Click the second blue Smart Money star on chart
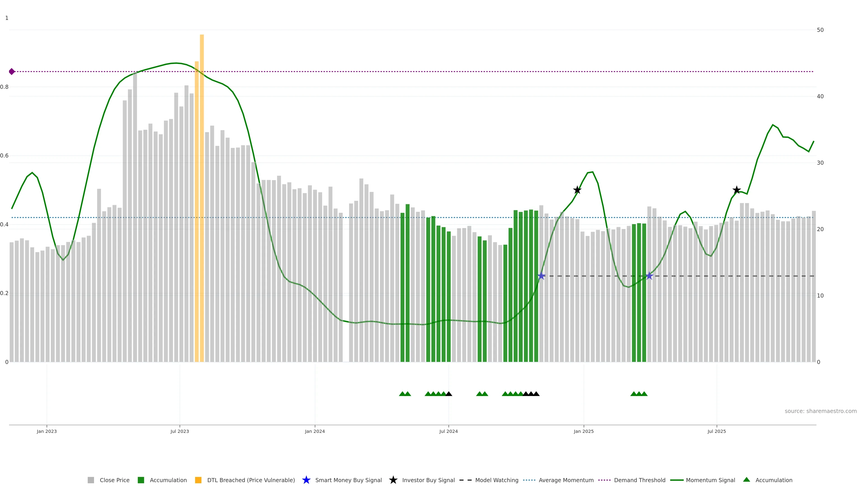This screenshot has height=488, width=868. pos(649,276)
